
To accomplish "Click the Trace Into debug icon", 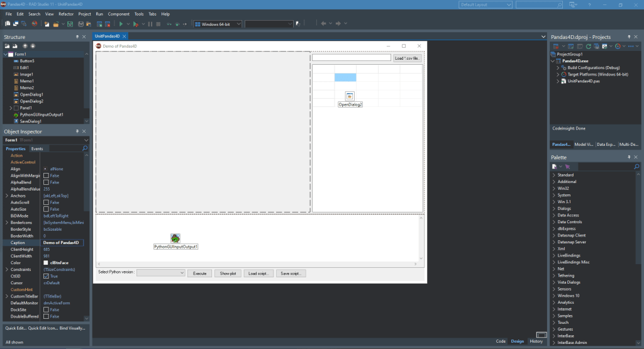I will [x=169, y=24].
